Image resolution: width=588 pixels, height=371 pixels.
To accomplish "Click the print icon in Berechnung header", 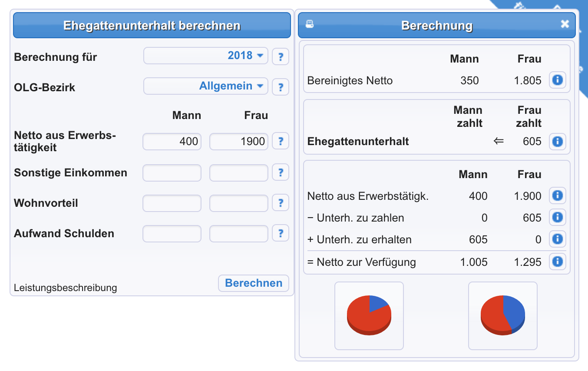I will (x=309, y=24).
